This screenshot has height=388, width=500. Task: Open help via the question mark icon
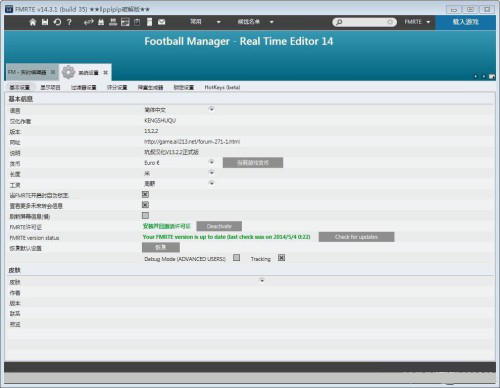pos(69,22)
